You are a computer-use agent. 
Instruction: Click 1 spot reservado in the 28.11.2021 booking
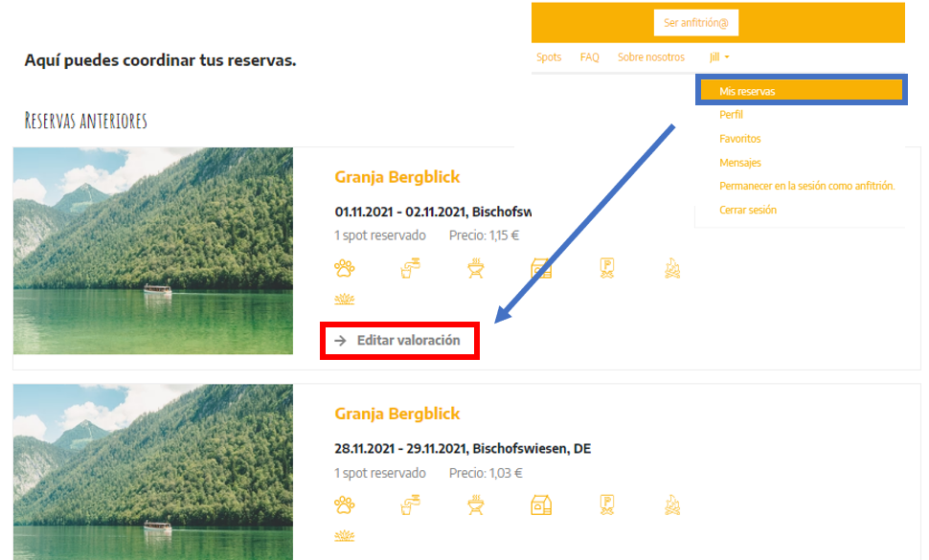click(380, 473)
